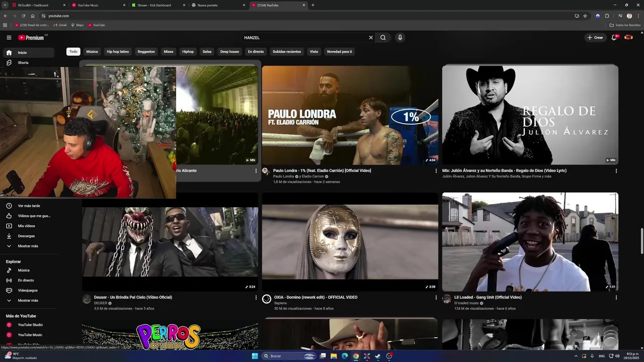Open the Sapiens channel avatar
This screenshot has width=644, height=362.
point(267,299)
